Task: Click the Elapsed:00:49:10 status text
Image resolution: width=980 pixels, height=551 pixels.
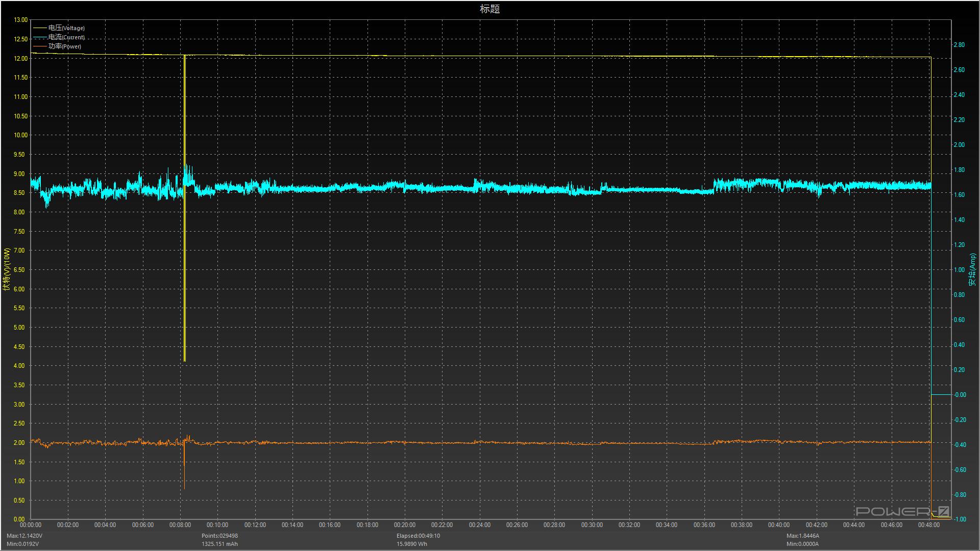Action: pyautogui.click(x=418, y=536)
